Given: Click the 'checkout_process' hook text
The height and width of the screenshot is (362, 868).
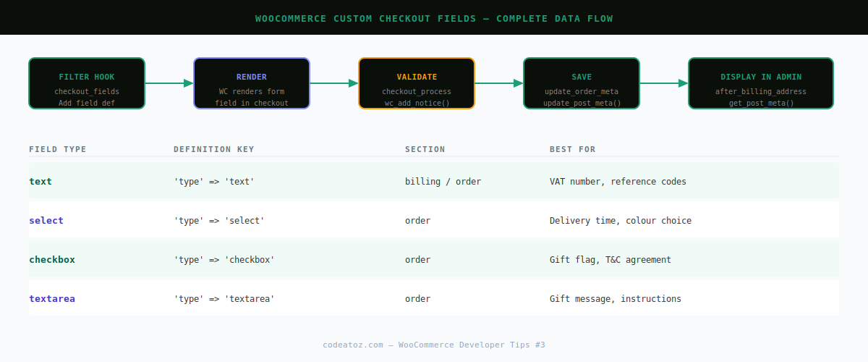Looking at the screenshot, I should (417, 91).
